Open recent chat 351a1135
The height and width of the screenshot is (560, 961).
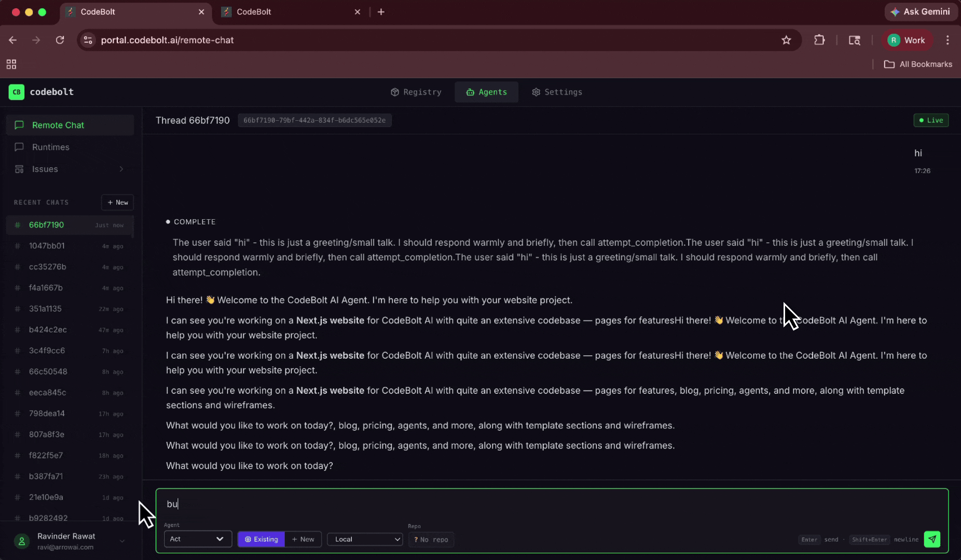point(70,309)
